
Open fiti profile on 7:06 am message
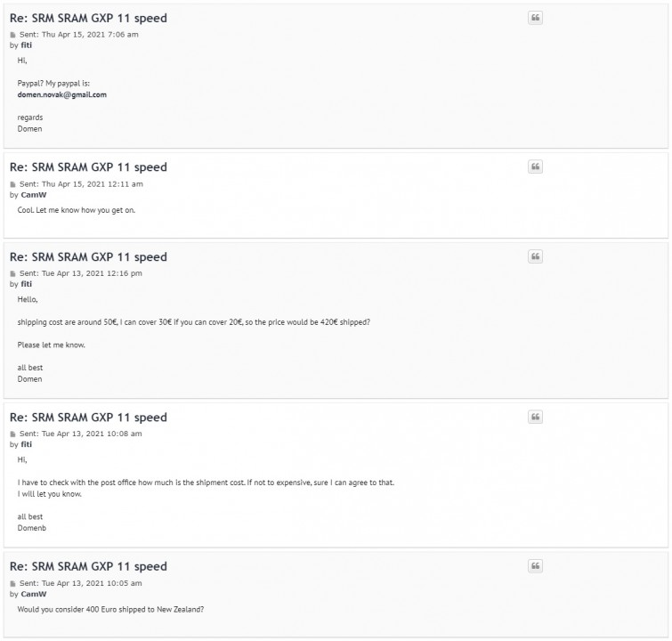pyautogui.click(x=26, y=45)
